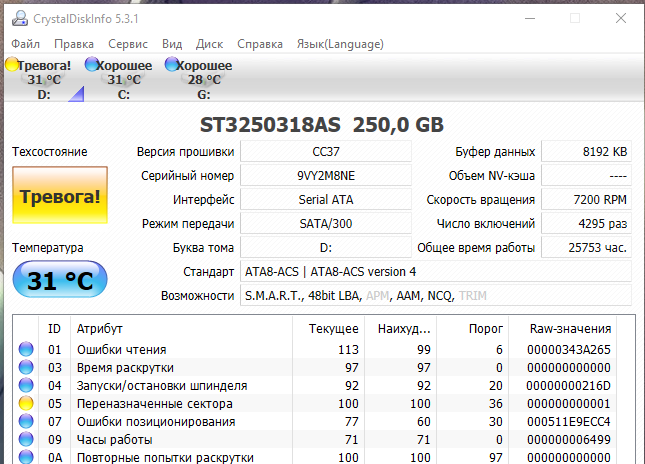Select the yellow status orb for drive D:

12,64
